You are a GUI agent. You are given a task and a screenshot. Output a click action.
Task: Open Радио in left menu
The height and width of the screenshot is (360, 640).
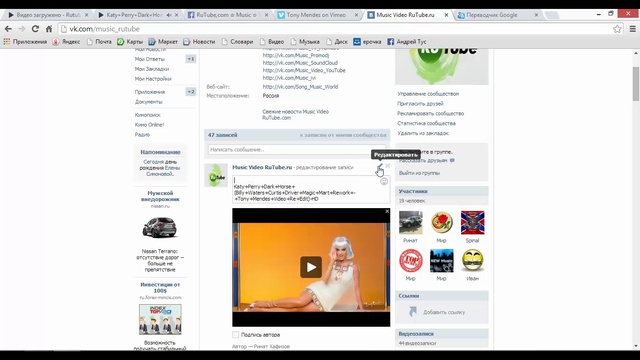(142, 135)
